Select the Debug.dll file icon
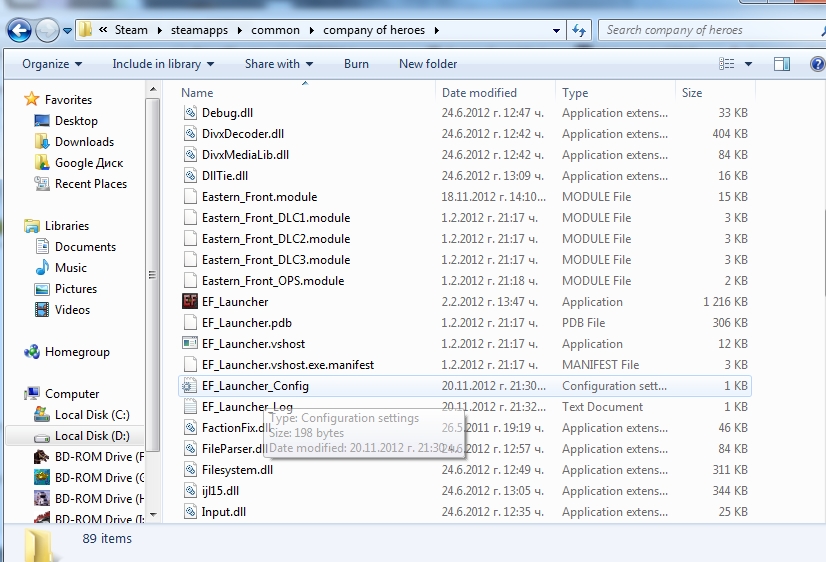826x562 pixels. click(x=190, y=113)
